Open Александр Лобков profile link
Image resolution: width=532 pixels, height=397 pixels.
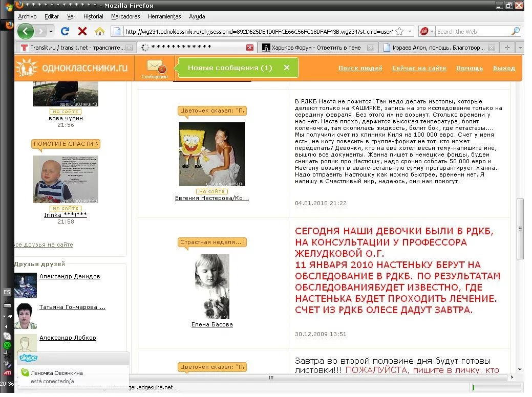(x=68, y=338)
